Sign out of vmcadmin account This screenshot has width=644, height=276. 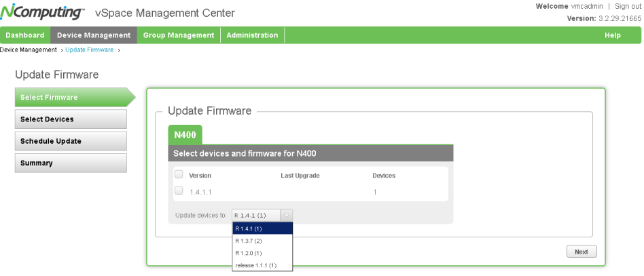pyautogui.click(x=628, y=7)
